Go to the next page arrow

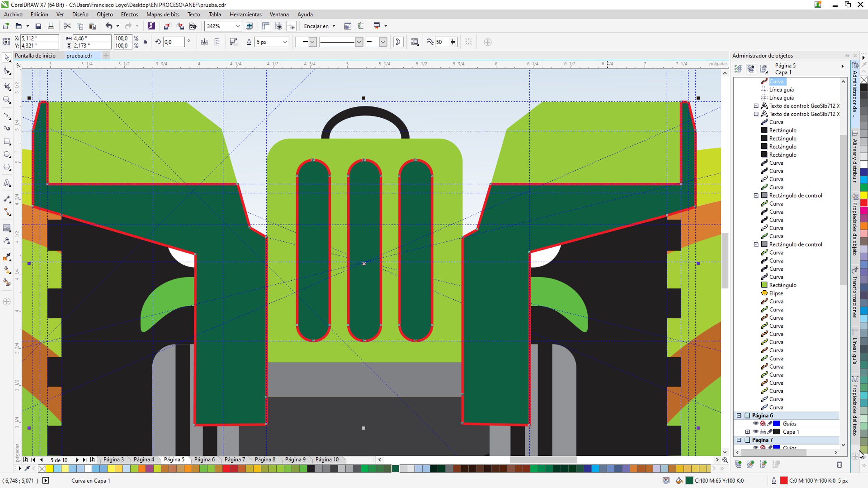[77, 460]
